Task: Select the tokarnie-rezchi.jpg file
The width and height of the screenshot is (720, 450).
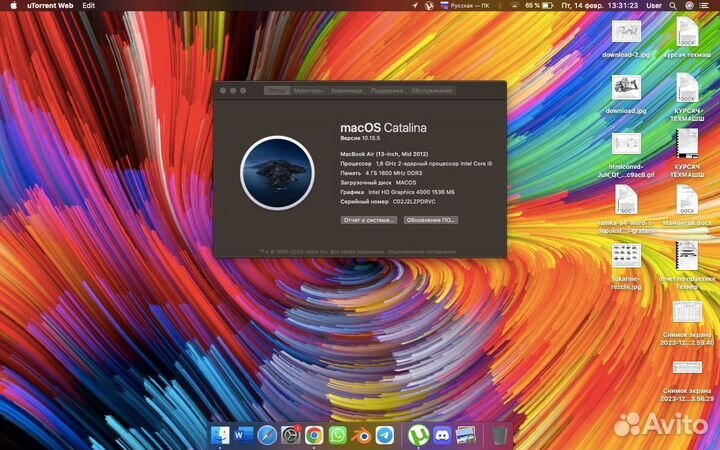Action: [x=626, y=266]
